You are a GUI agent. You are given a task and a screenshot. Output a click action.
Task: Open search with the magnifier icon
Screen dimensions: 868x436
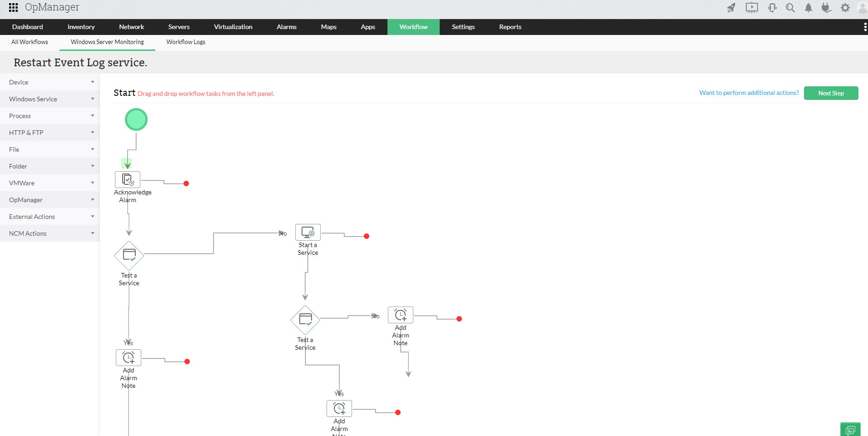click(790, 8)
